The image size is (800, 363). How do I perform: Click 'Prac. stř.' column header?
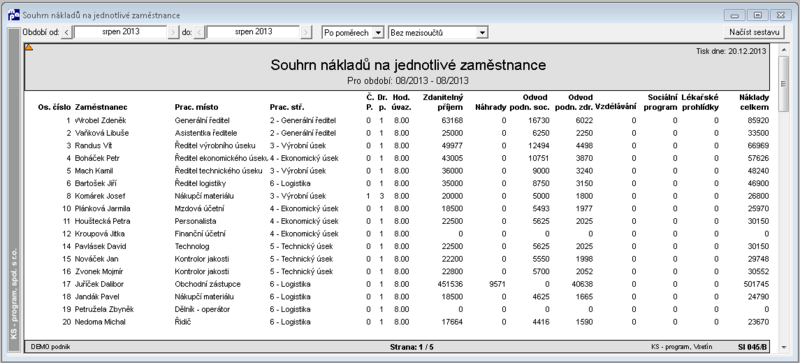[x=287, y=107]
